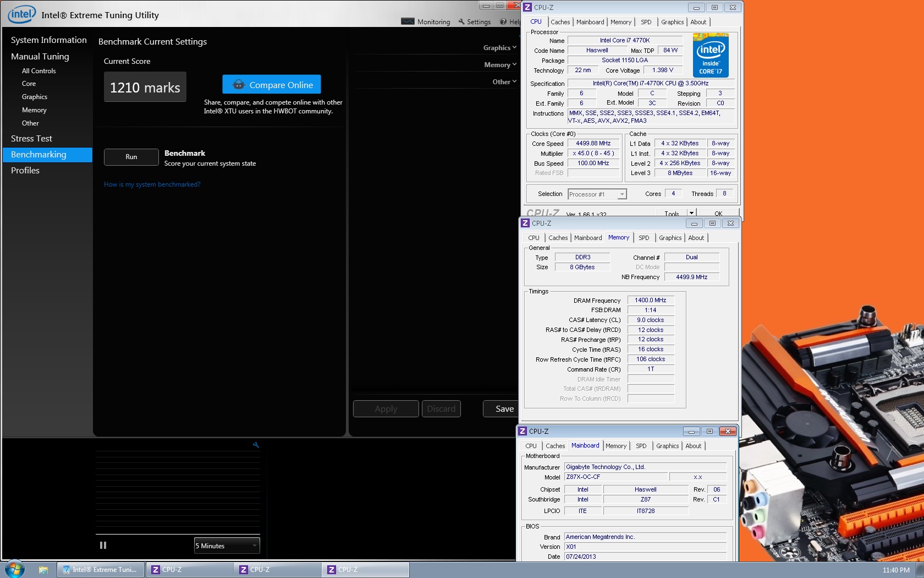Click the Intel logo in XTU header
The height and width of the screenshot is (578, 924).
point(22,14)
